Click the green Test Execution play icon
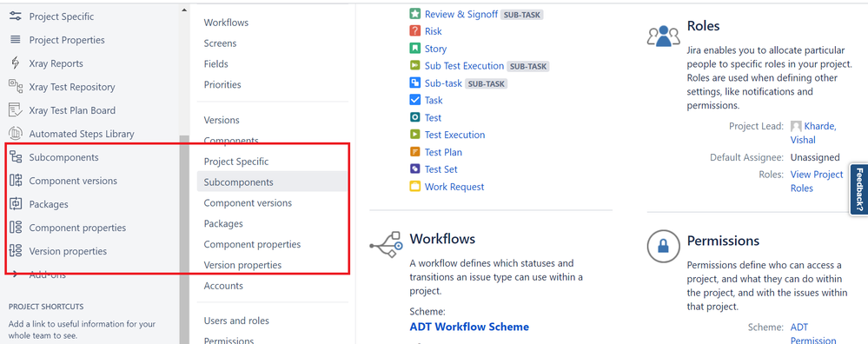The height and width of the screenshot is (344, 868). click(415, 135)
